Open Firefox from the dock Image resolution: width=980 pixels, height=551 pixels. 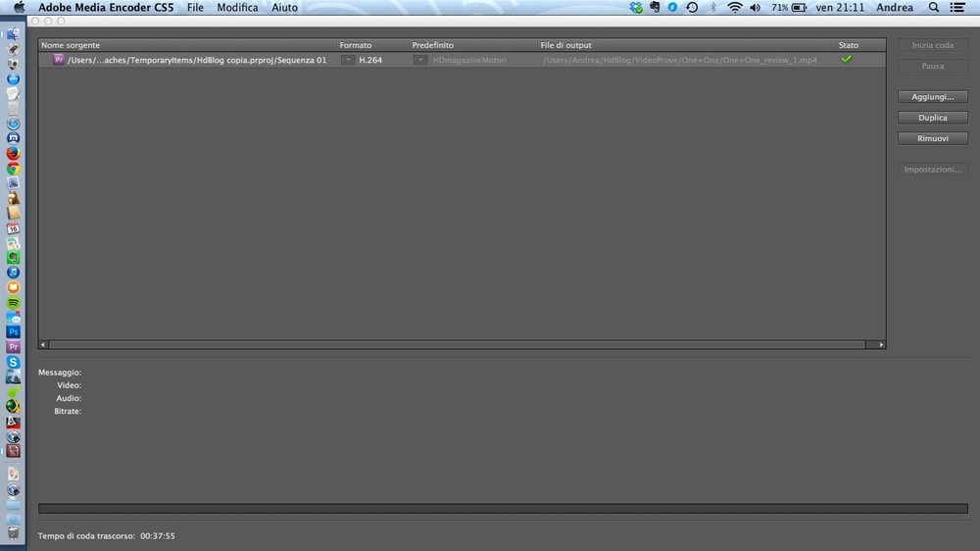pyautogui.click(x=14, y=153)
